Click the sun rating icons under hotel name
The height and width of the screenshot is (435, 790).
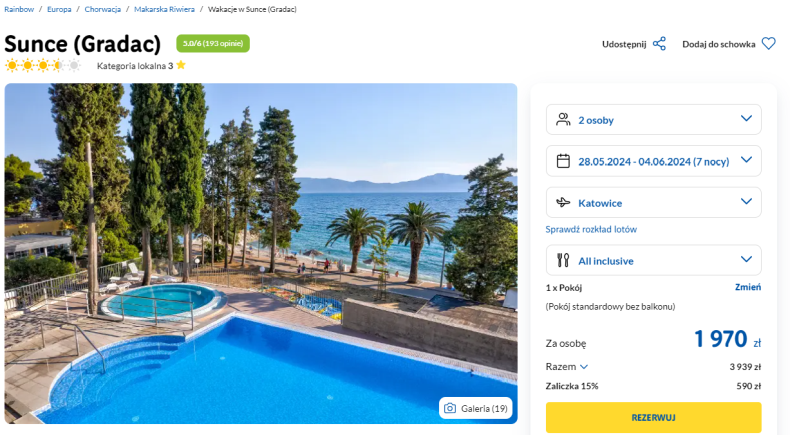[42, 65]
